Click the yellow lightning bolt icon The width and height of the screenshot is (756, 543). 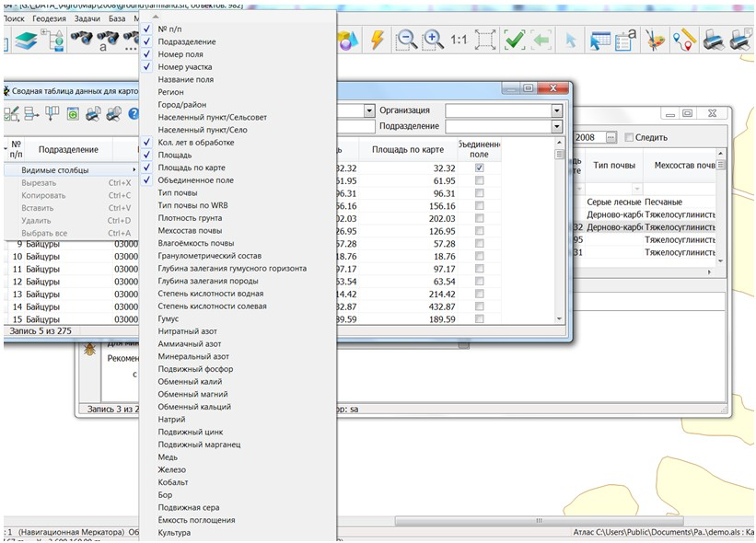(377, 40)
